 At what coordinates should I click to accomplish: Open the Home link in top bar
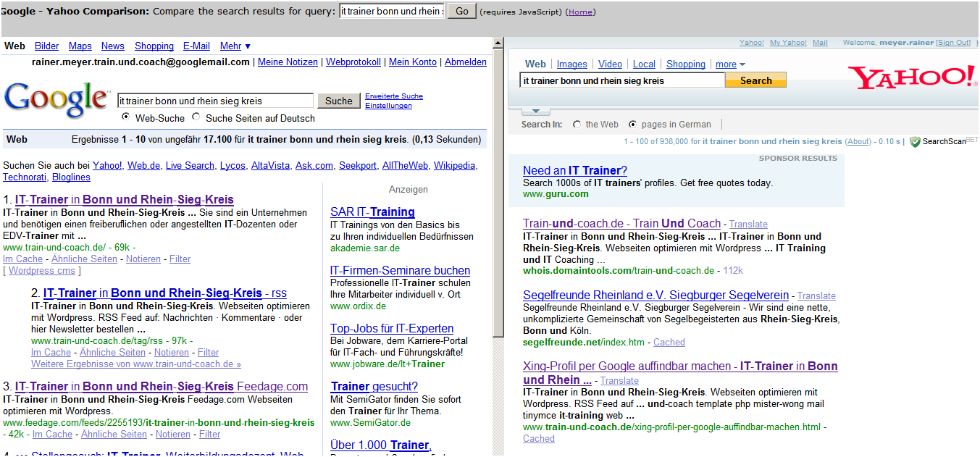(581, 12)
